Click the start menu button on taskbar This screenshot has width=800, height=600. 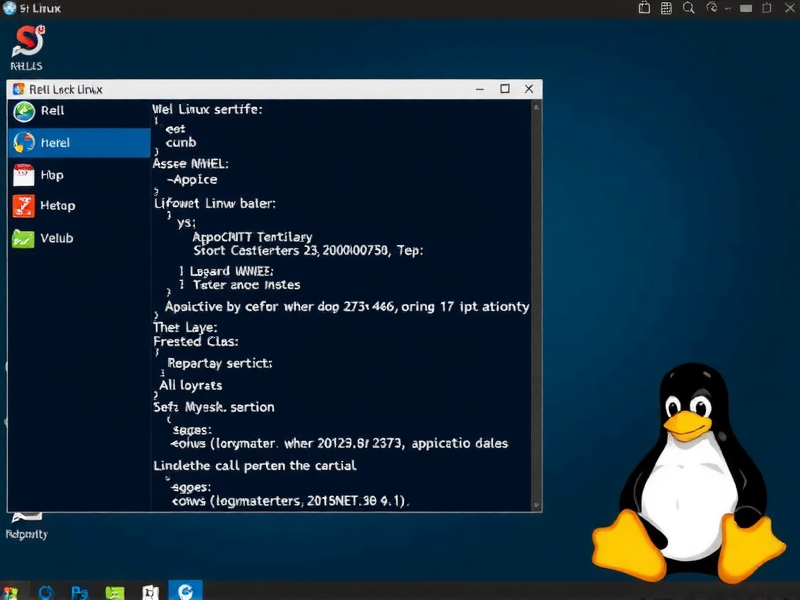click(x=10, y=592)
